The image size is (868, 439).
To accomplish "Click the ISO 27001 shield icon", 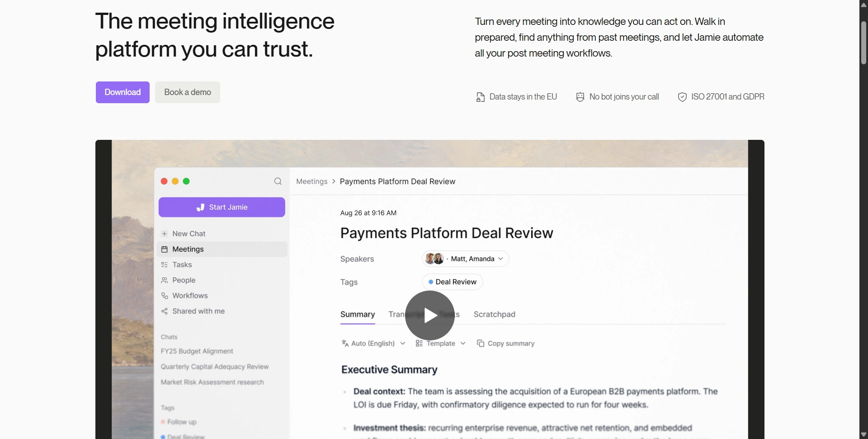I will 682,97.
